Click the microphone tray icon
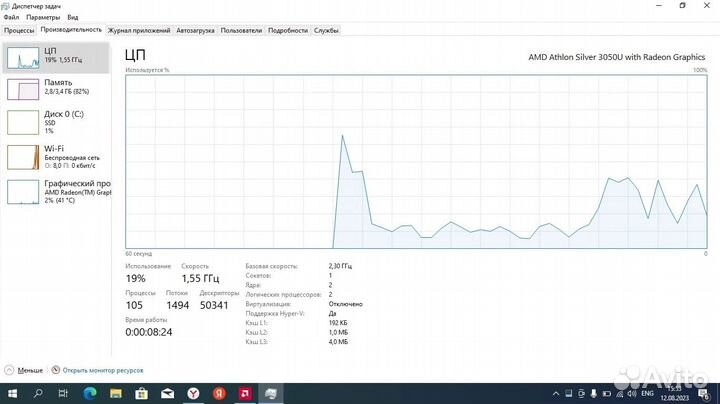The width and height of the screenshot is (720, 404). (x=594, y=393)
